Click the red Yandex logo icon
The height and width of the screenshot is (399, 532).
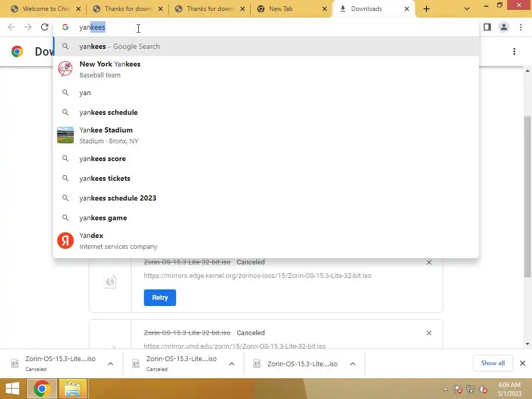(x=65, y=241)
